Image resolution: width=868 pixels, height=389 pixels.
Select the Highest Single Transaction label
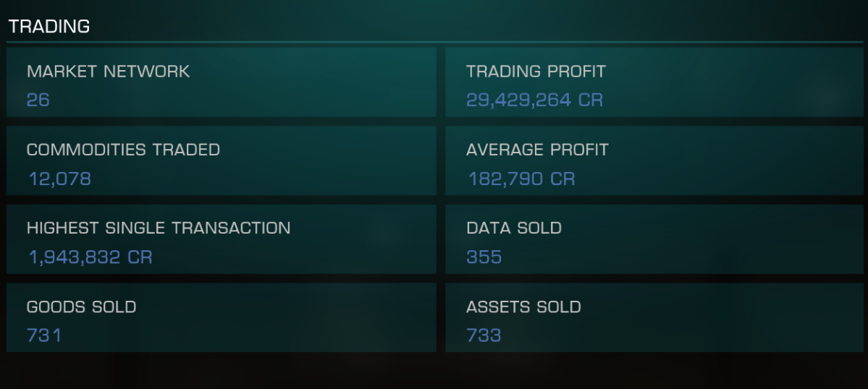[159, 228]
